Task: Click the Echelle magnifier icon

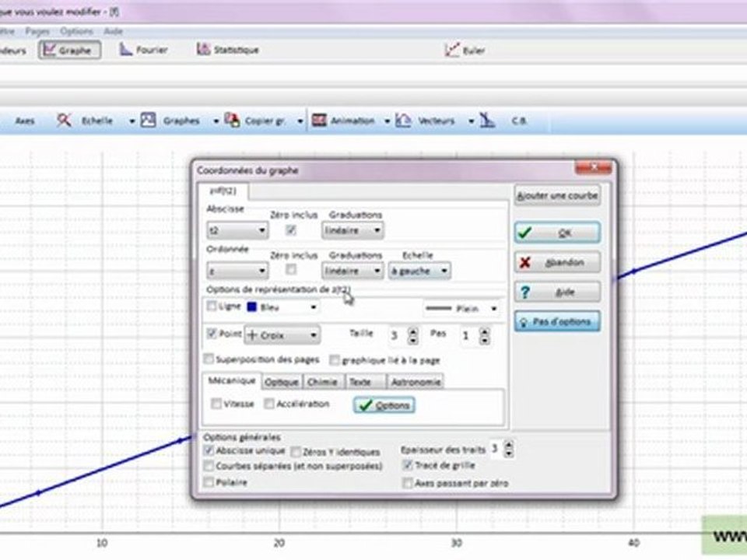Action: coord(64,120)
